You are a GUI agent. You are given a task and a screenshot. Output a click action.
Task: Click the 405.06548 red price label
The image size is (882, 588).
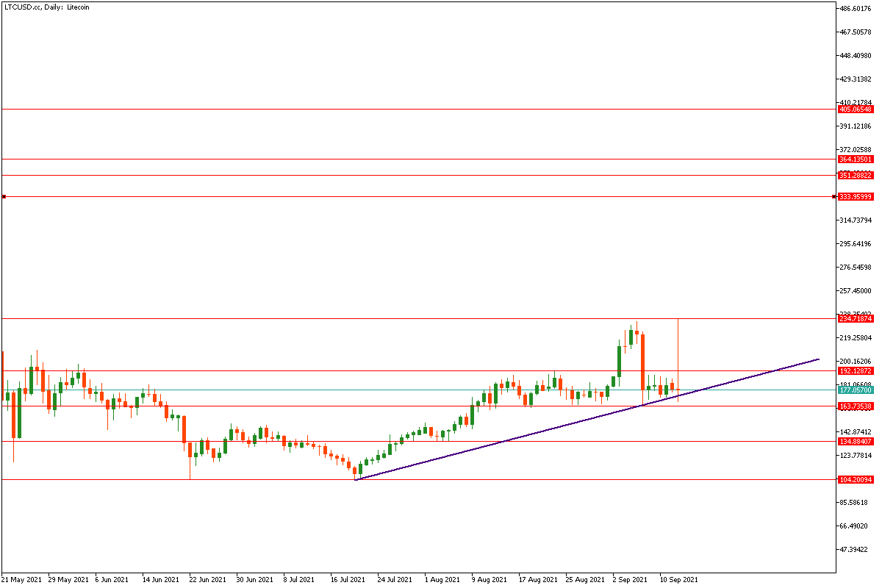click(x=856, y=109)
